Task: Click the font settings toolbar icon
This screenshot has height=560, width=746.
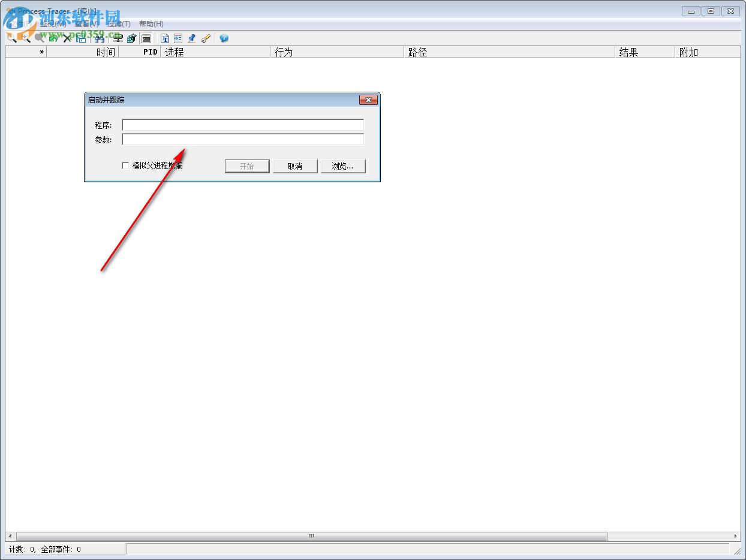Action: coord(164,38)
